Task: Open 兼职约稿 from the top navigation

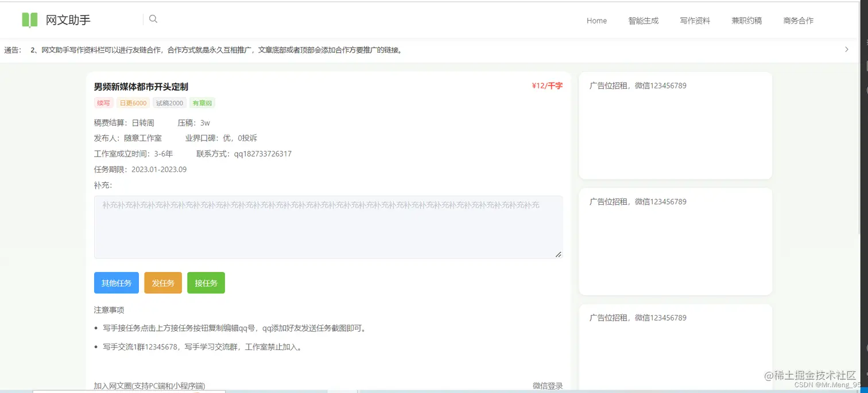Action: 746,21
